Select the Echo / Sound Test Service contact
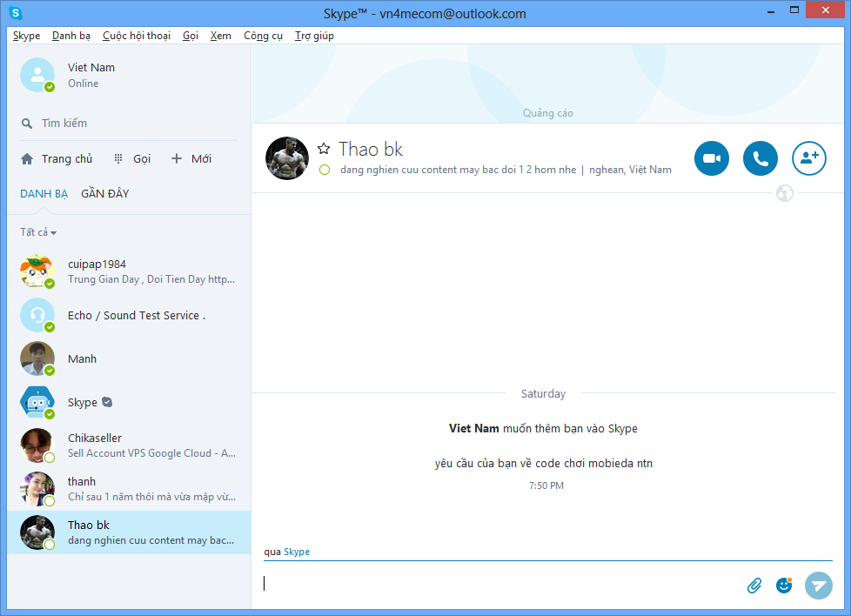Image resolution: width=851 pixels, height=616 pixels. (x=129, y=315)
